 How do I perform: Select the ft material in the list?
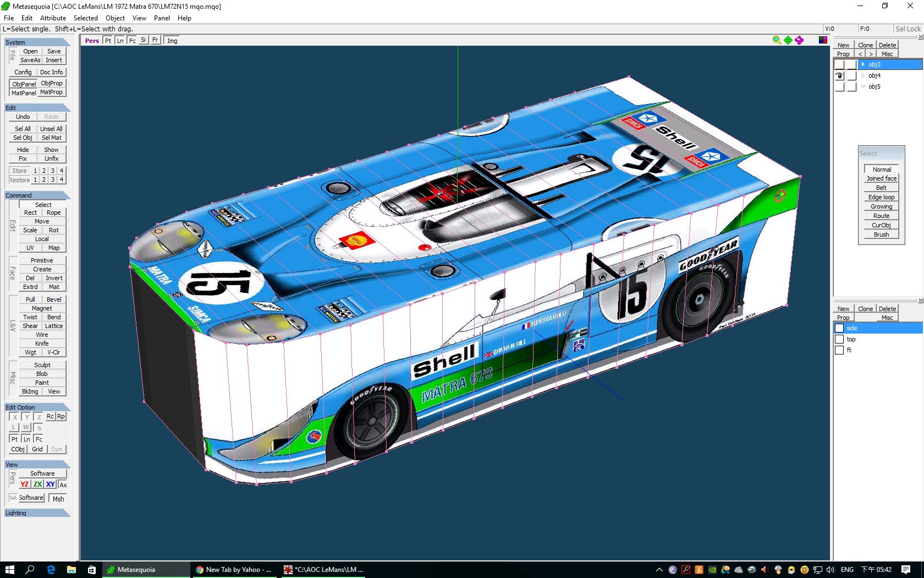coord(849,350)
